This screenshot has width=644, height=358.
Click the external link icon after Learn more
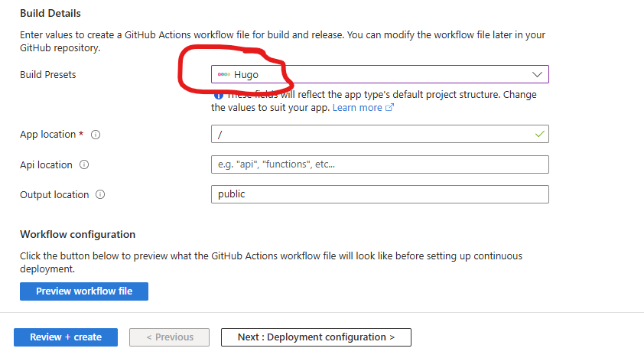pos(389,108)
